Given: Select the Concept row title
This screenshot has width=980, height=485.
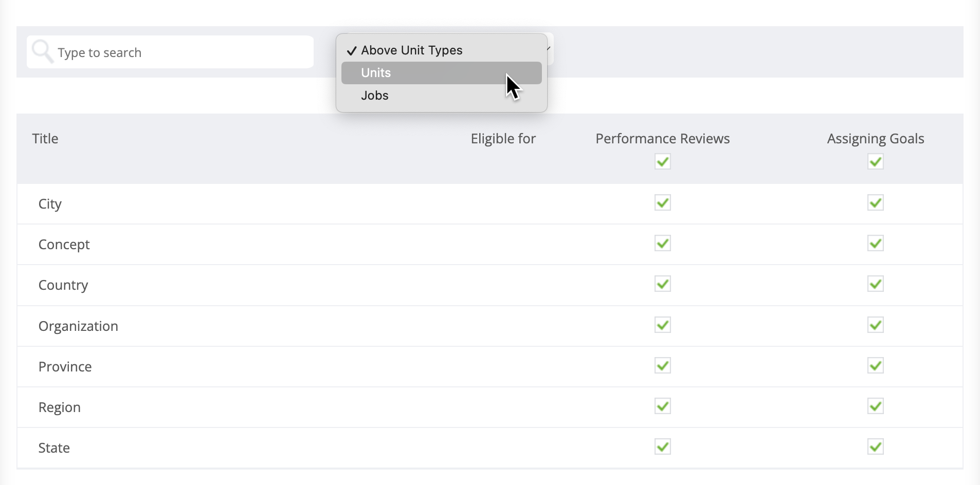Looking at the screenshot, I should tap(64, 245).
